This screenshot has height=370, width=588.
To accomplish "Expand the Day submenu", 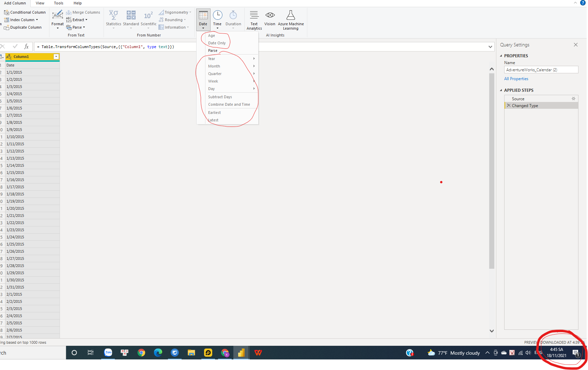I will click(227, 89).
